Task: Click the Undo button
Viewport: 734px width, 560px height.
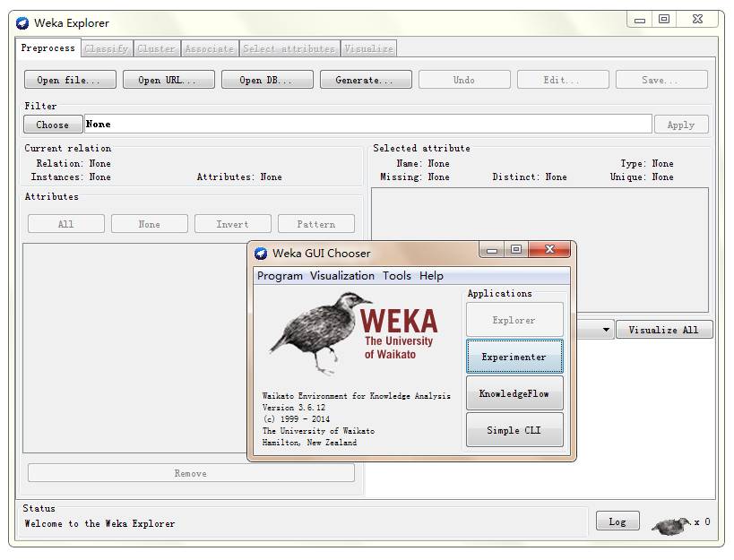Action: click(x=464, y=80)
